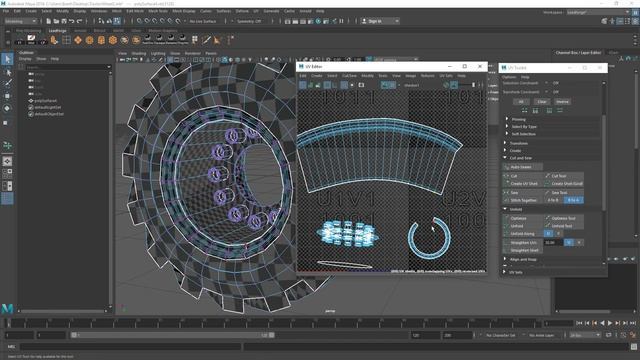Click the Create UV Shell button
This screenshot has height=360, width=640.
(523, 184)
